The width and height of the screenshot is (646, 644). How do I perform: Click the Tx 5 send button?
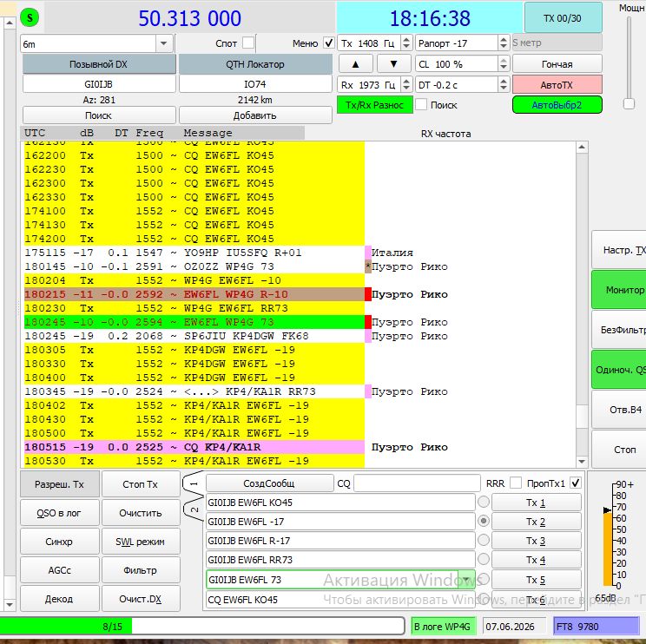[537, 580]
